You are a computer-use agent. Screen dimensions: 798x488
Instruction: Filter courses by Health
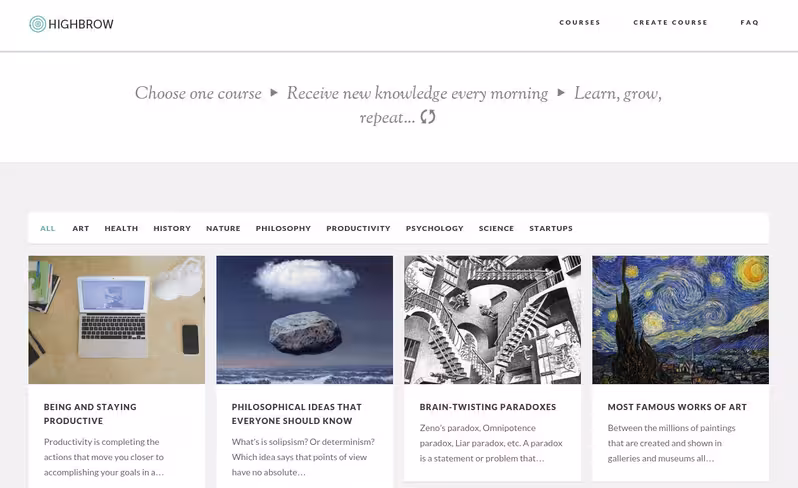[121, 228]
